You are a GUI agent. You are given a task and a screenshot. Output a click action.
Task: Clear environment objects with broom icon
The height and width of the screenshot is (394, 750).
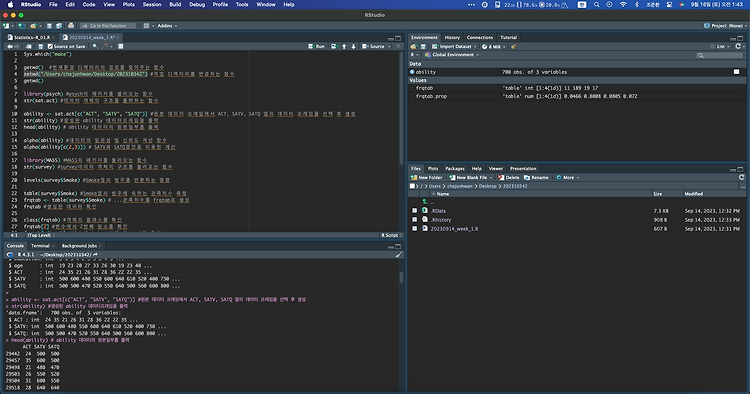(514, 46)
